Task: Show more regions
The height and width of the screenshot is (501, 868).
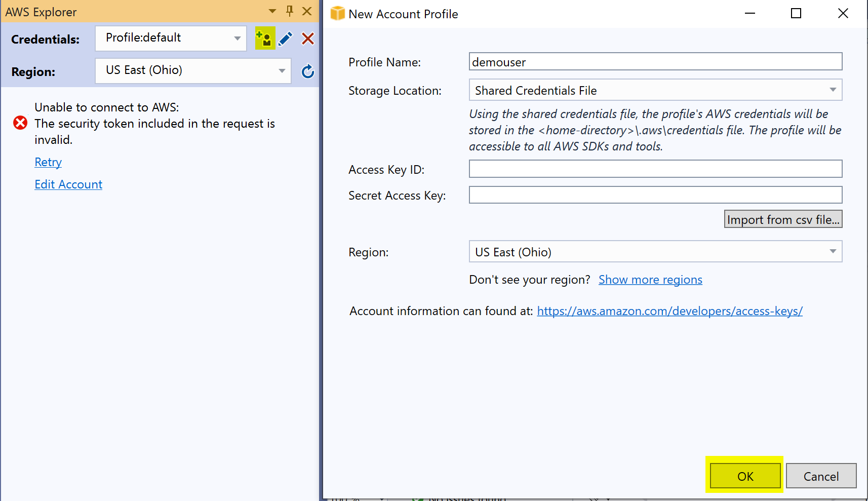Action: (650, 279)
